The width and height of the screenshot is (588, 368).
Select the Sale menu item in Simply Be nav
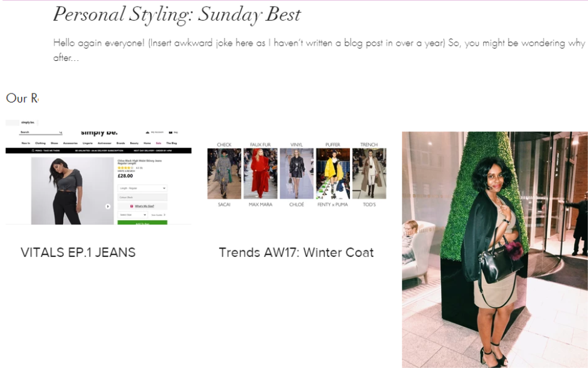[x=158, y=143]
